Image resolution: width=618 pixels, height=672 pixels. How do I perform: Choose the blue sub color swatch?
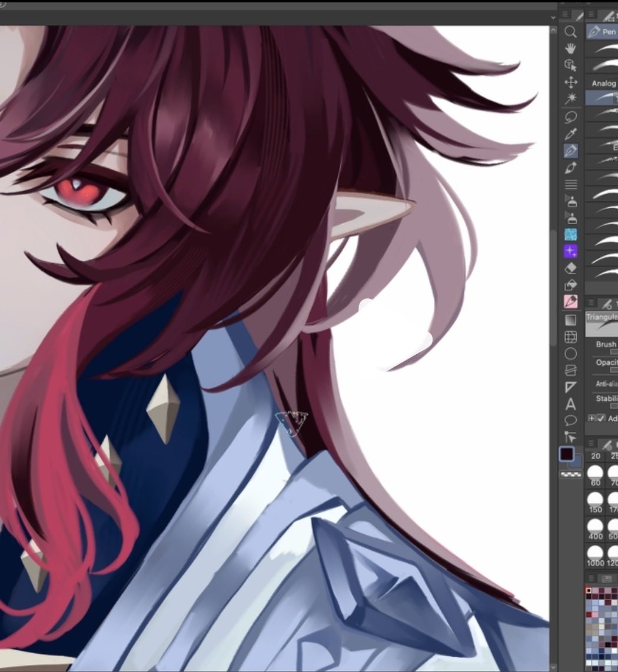(577, 462)
